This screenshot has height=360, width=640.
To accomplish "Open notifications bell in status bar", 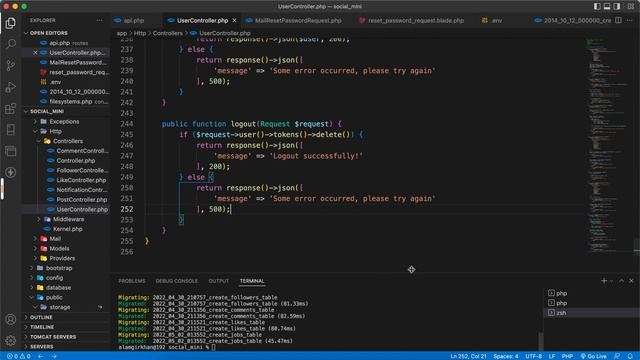I will click(x=630, y=356).
